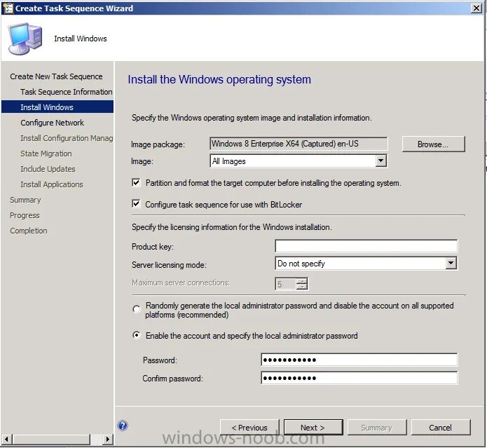Click the Password input field

coord(359,360)
